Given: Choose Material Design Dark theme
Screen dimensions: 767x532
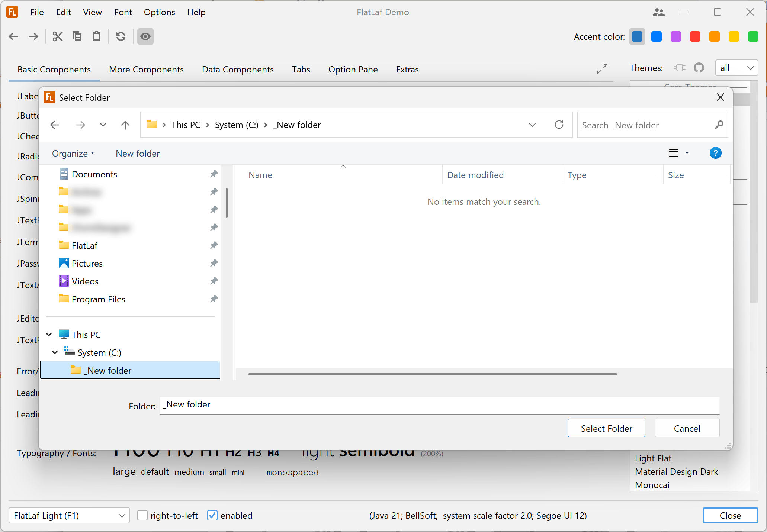Looking at the screenshot, I should click(x=677, y=471).
